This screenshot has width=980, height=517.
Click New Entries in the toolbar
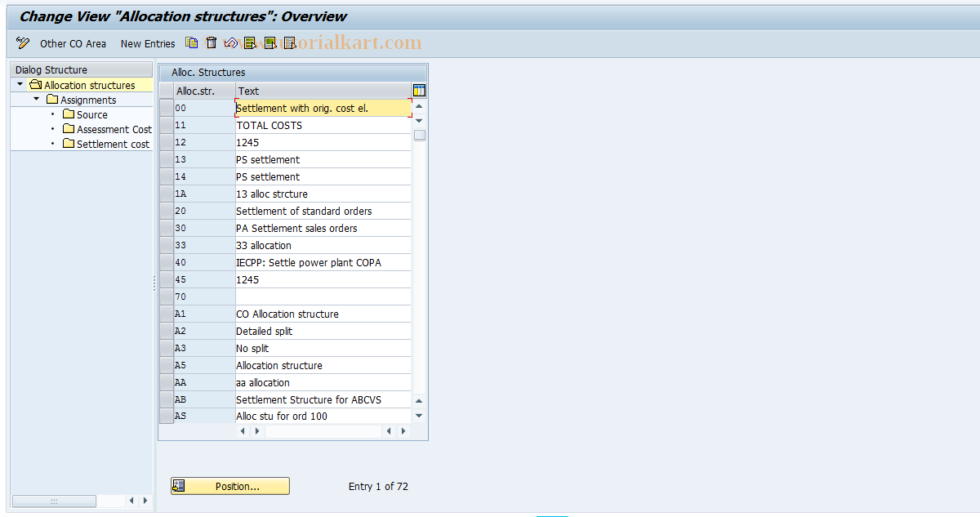point(147,43)
